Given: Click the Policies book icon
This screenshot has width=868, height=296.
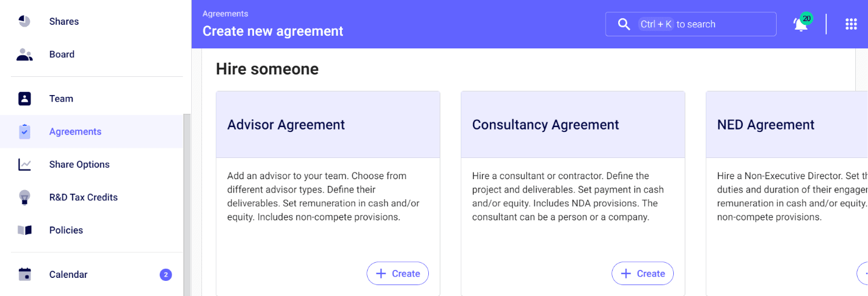Looking at the screenshot, I should (24, 230).
